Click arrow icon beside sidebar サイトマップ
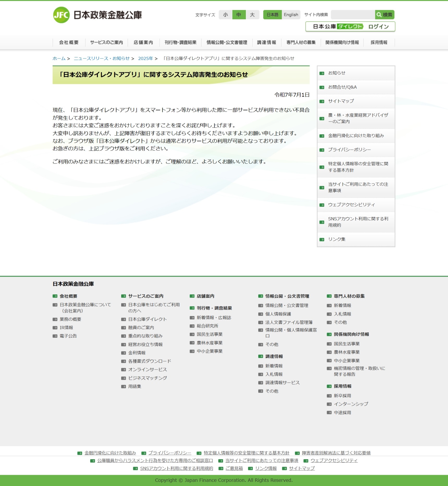This screenshot has width=448, height=486. (322, 101)
